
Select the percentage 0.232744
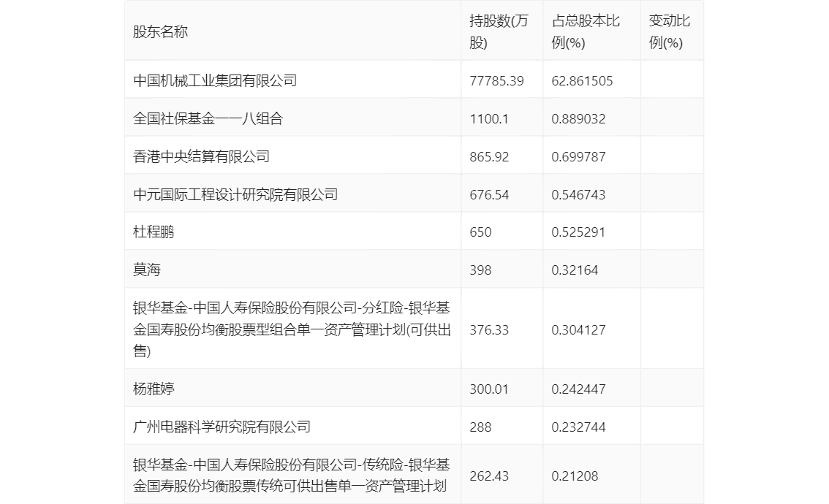point(578,427)
